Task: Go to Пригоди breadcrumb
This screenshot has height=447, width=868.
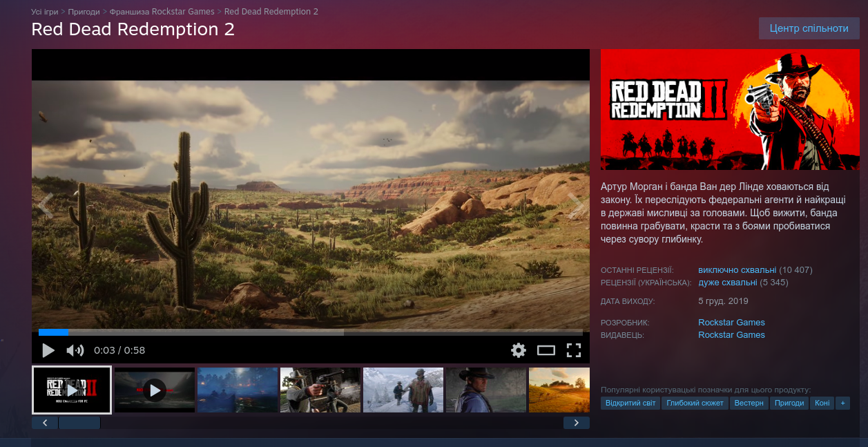Action: (84, 12)
